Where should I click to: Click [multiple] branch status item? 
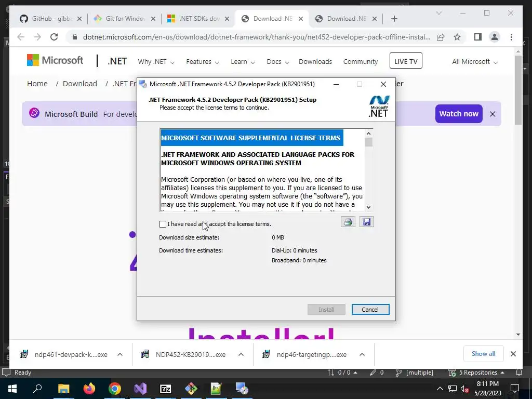(415, 373)
